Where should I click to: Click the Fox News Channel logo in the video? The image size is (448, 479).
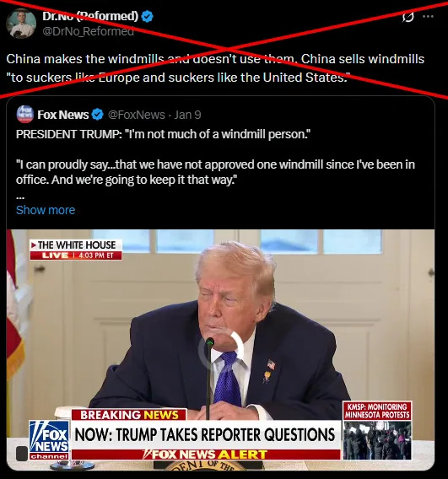49,440
